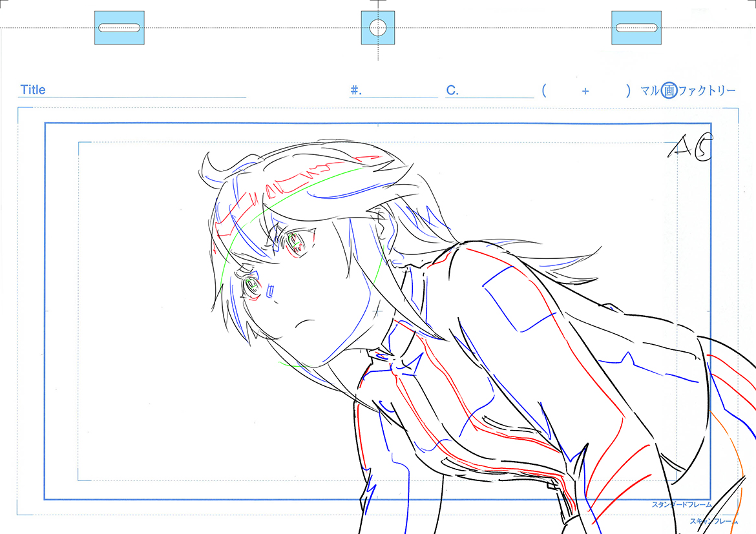Click the left peg hole marker
Viewport: 756px width, 534px height.
click(x=119, y=28)
